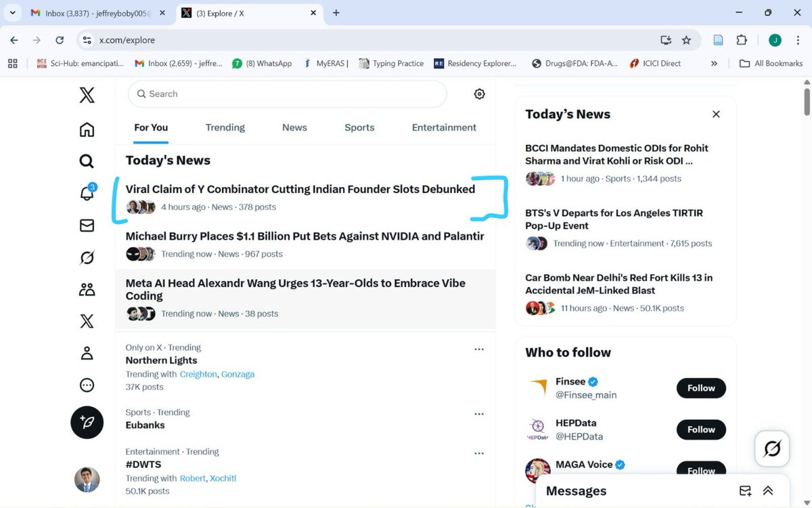Close the Today's News panel
The width and height of the screenshot is (812, 508).
716,114
